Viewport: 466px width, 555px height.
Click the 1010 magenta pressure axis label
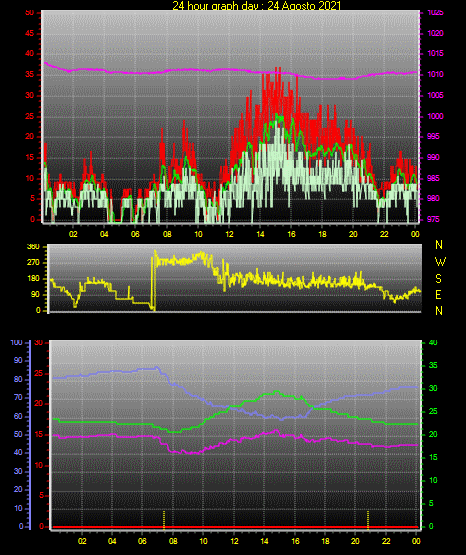point(435,74)
